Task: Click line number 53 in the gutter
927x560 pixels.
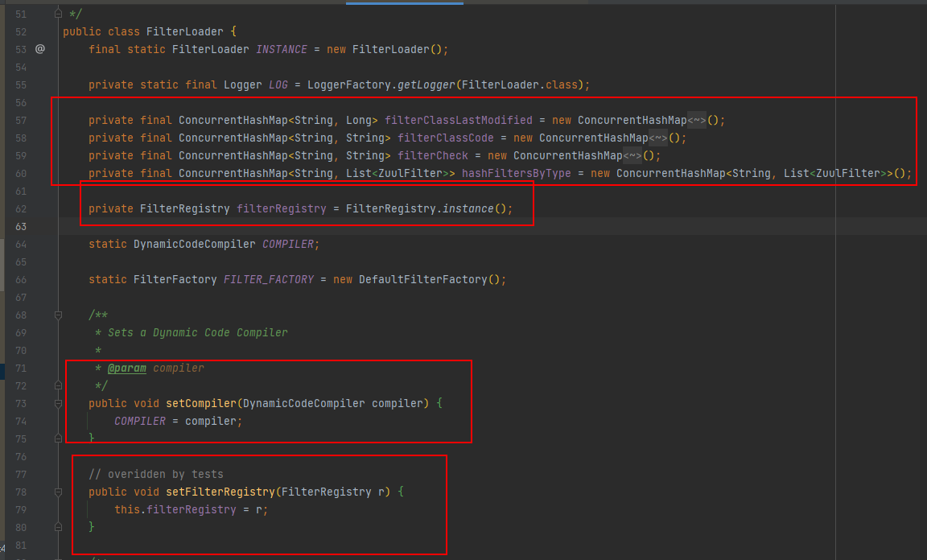Action: 21,49
